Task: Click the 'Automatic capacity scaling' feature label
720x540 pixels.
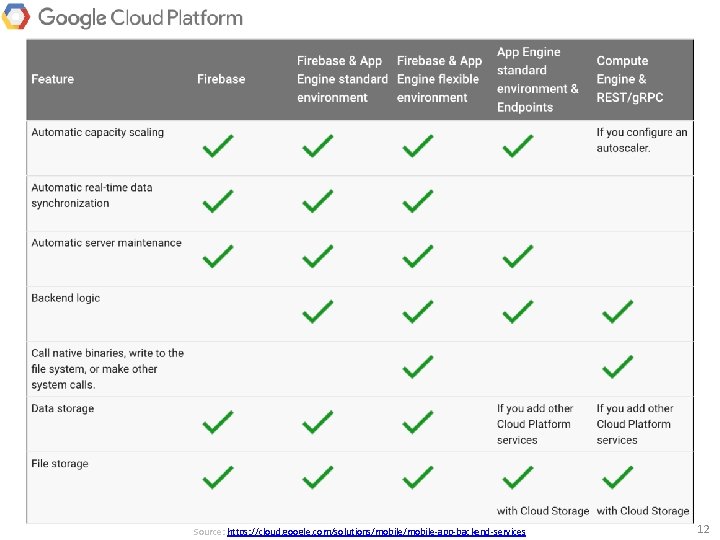Action: pos(97,132)
